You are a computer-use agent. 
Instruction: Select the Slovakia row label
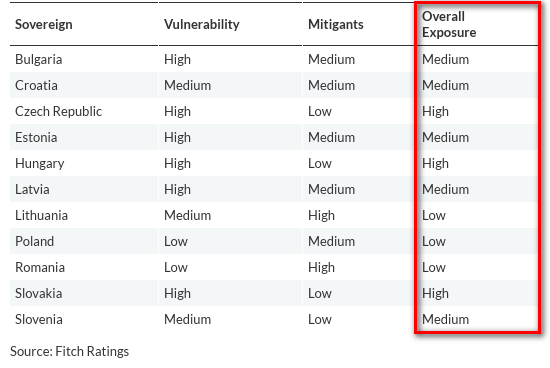[39, 293]
